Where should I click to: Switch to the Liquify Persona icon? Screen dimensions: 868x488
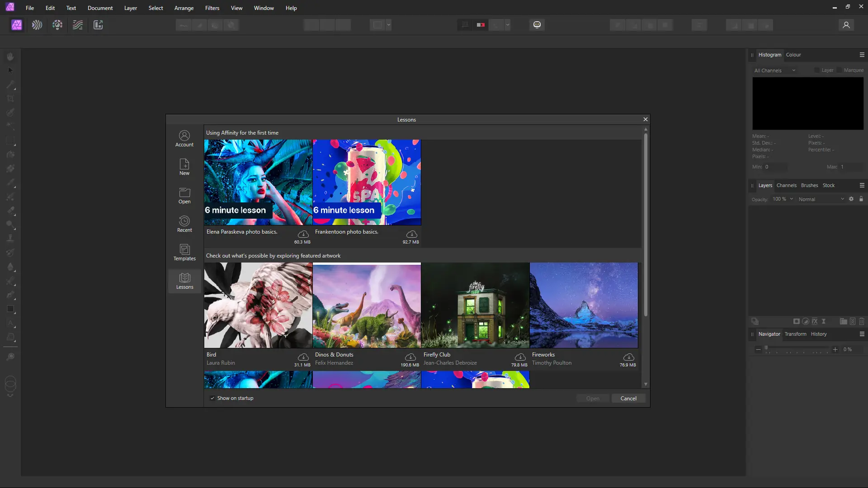pyautogui.click(x=37, y=25)
